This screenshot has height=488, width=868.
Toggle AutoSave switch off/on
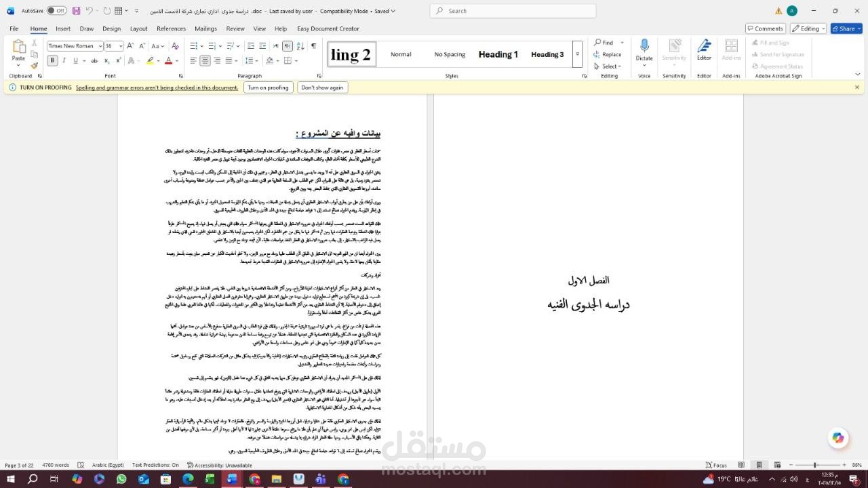[56, 11]
